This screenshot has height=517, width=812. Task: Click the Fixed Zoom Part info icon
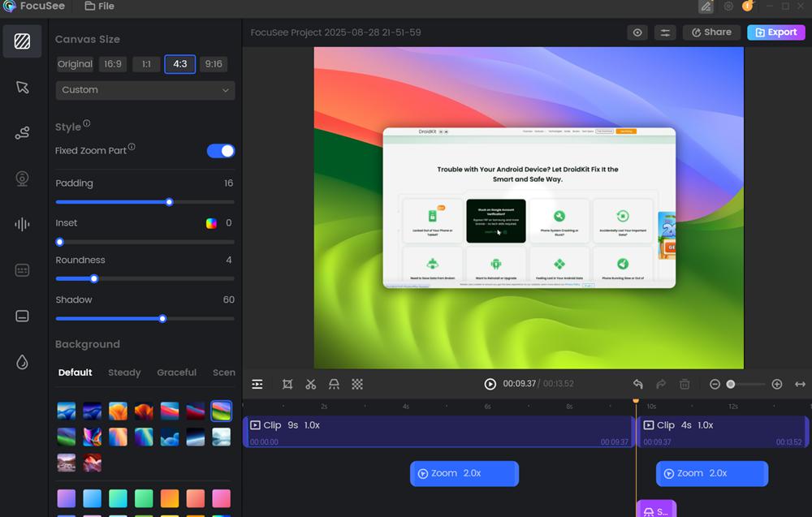[x=132, y=147]
